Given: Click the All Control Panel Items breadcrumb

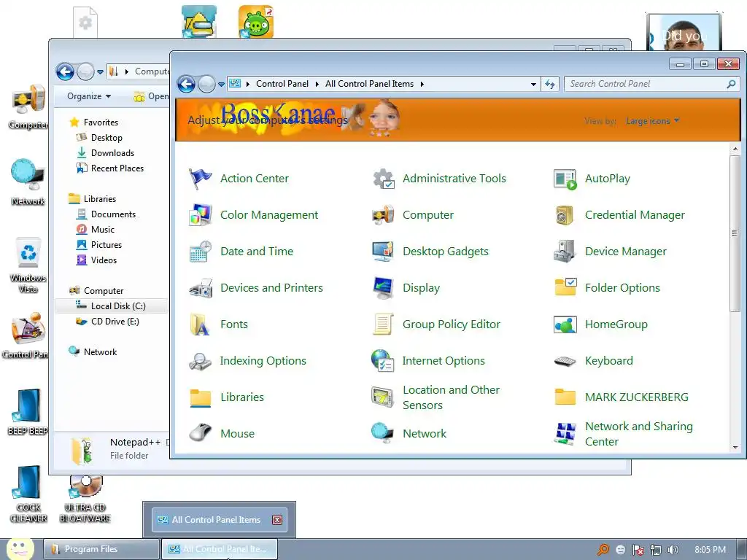Looking at the screenshot, I should [x=369, y=84].
